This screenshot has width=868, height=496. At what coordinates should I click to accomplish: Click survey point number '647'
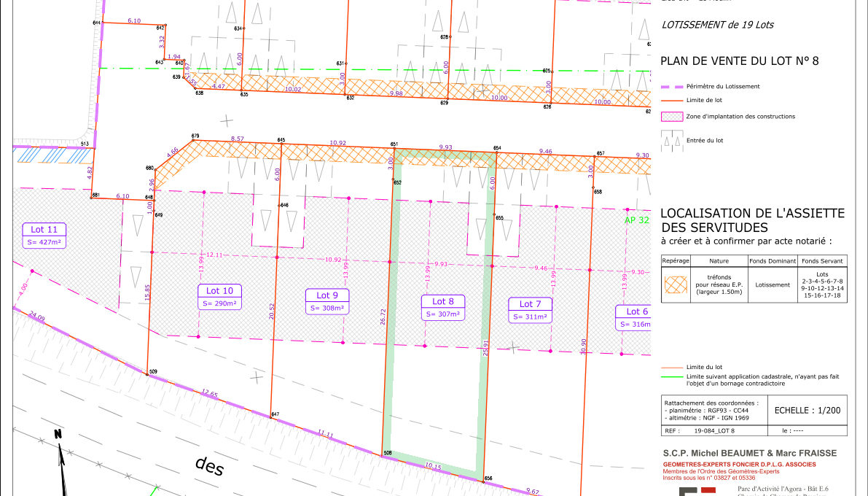pos(275,414)
